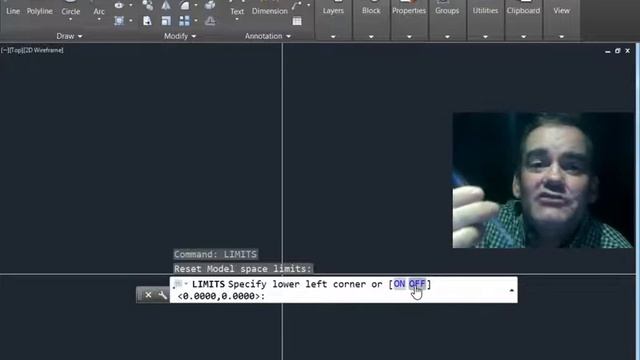Open the Block ribbon panel
The width and height of the screenshot is (640, 360).
(371, 20)
